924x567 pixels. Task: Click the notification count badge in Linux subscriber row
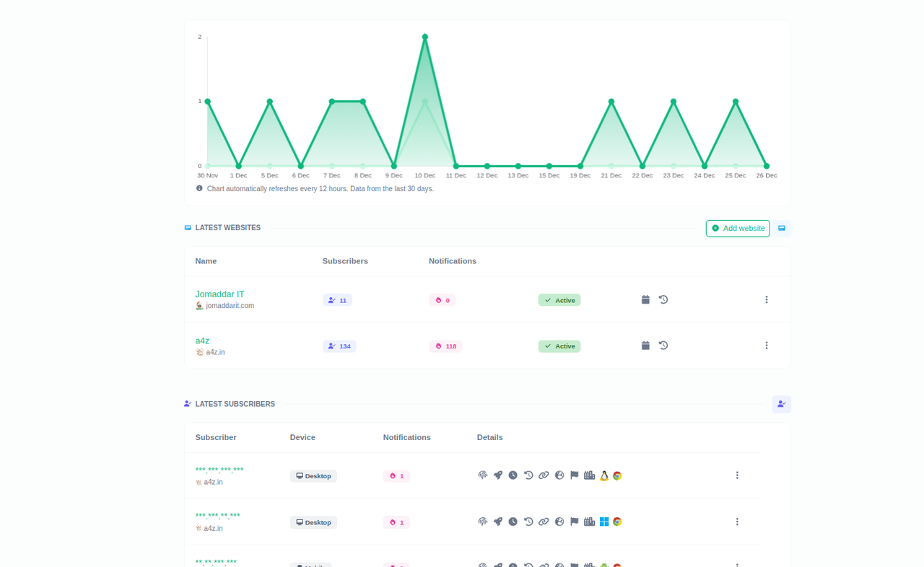tap(396, 476)
